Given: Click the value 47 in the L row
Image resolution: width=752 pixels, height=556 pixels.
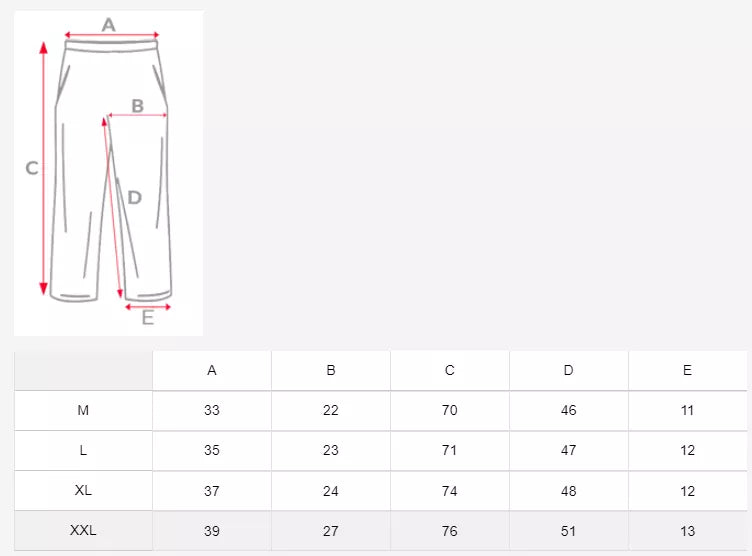Looking at the screenshot, I should (x=569, y=451).
